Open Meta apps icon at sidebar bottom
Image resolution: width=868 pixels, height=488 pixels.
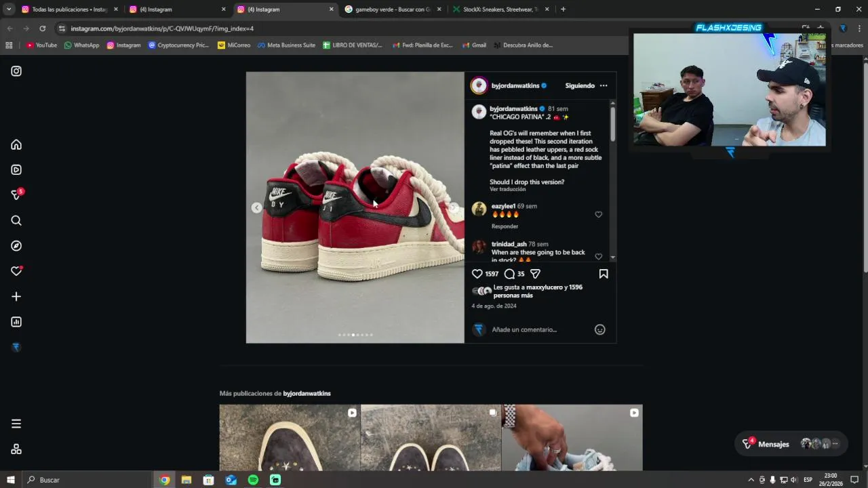point(16,449)
